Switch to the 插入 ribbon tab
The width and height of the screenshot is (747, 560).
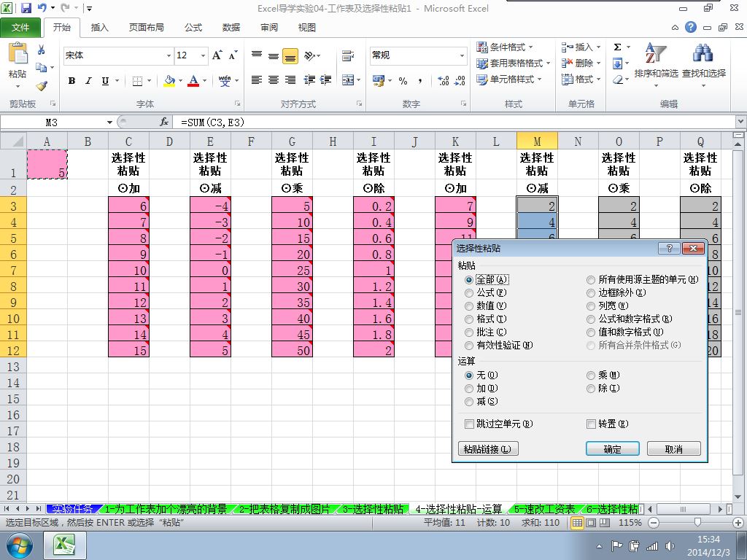tap(99, 28)
